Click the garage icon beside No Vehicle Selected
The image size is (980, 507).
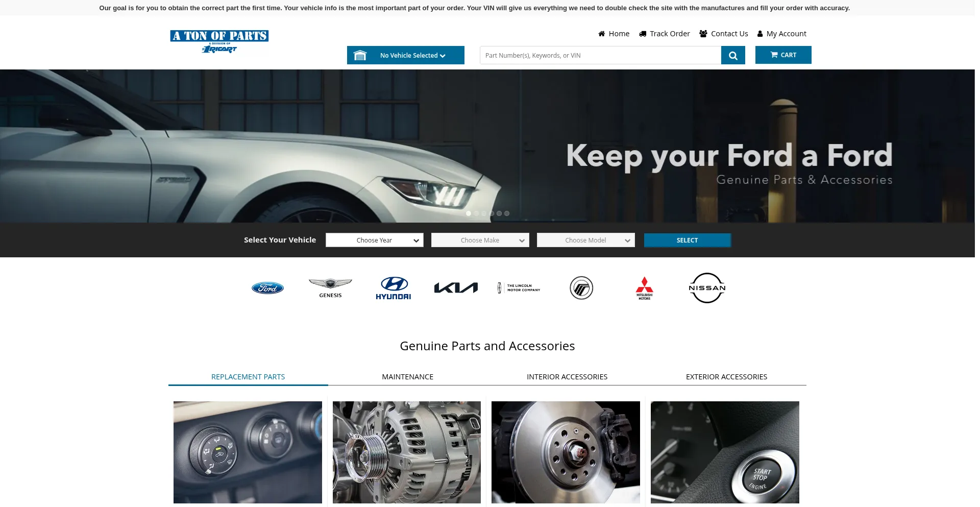pyautogui.click(x=360, y=55)
